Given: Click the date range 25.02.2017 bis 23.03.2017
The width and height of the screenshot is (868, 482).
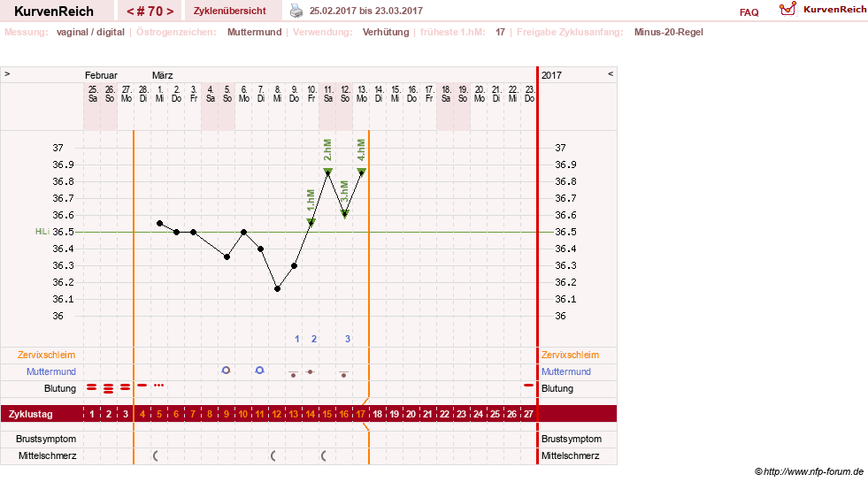Looking at the screenshot, I should [x=366, y=11].
